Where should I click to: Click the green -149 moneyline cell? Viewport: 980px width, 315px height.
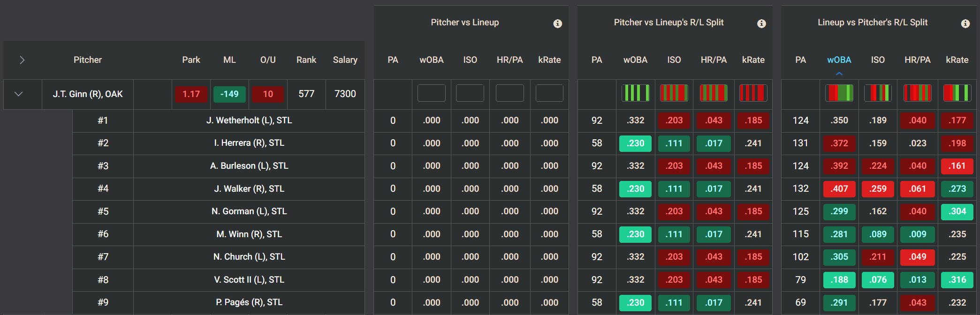tap(230, 94)
